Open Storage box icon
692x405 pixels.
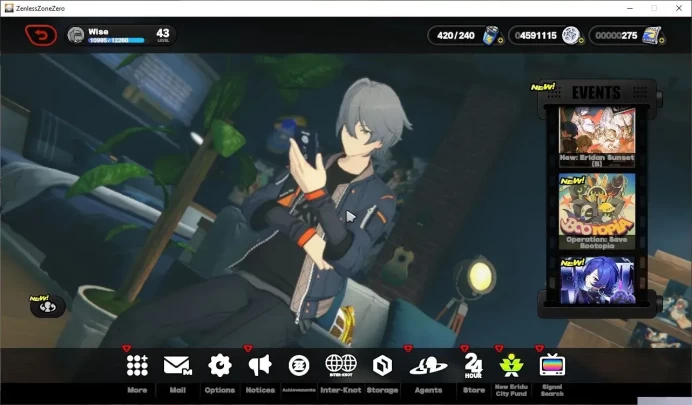[382, 366]
